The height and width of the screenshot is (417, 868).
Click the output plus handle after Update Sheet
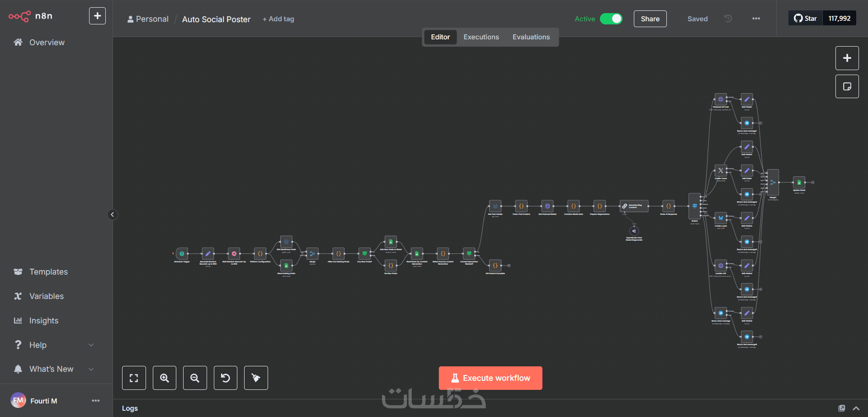(x=813, y=182)
